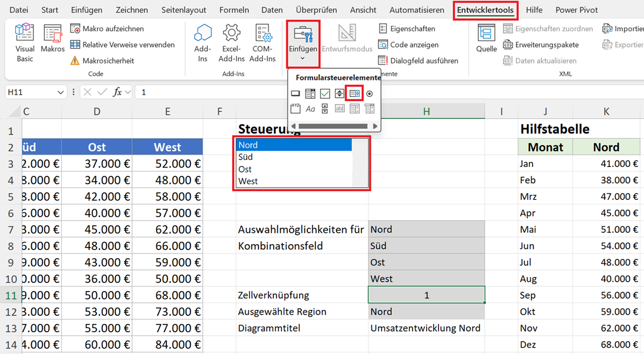Switch to the Formeln tab
This screenshot has height=354, width=644.
pos(234,10)
